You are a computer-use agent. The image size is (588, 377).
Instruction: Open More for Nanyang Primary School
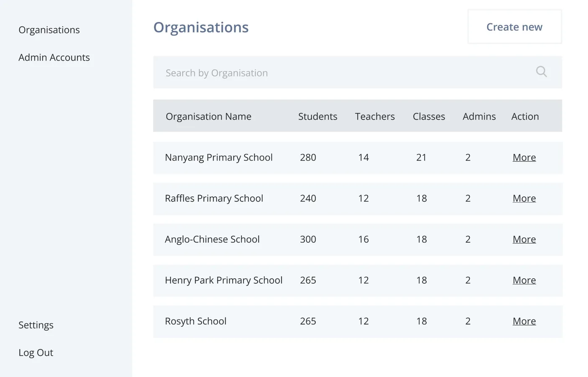[524, 157]
